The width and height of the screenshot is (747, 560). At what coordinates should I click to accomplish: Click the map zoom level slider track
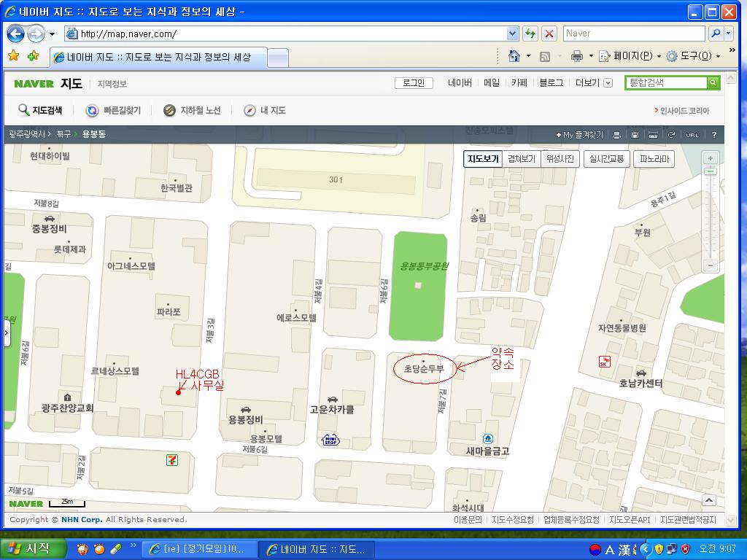click(711, 215)
